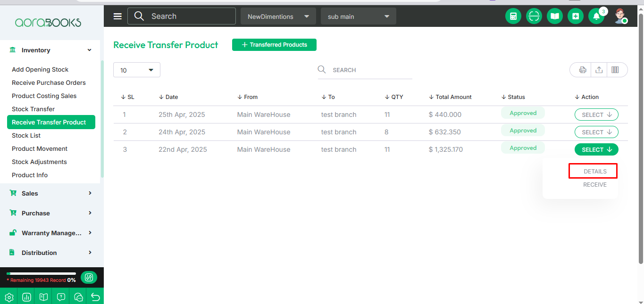The height and width of the screenshot is (304, 644).
Task: Sort table by Date column
Action: pyautogui.click(x=168, y=97)
